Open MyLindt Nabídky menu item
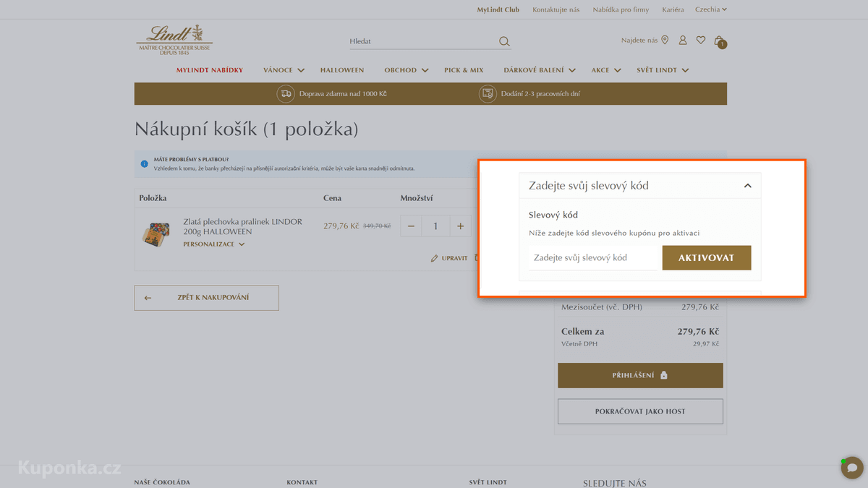Viewport: 868px width, 488px height. [x=210, y=70]
